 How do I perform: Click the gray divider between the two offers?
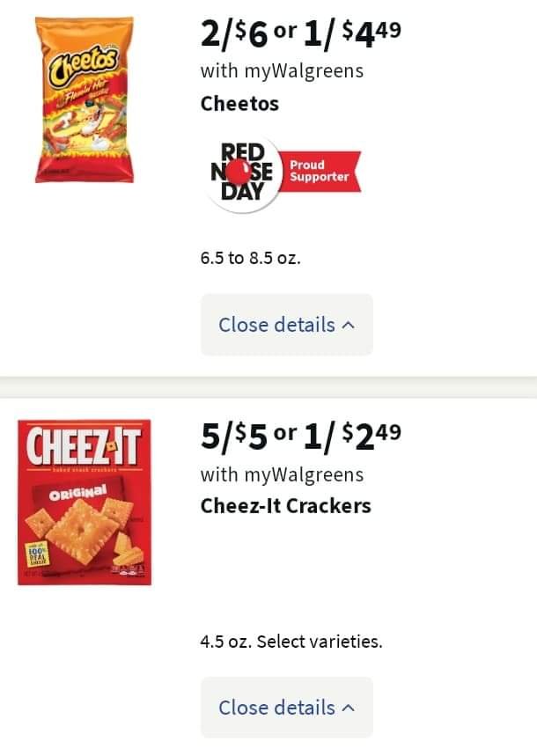[x=268, y=387]
